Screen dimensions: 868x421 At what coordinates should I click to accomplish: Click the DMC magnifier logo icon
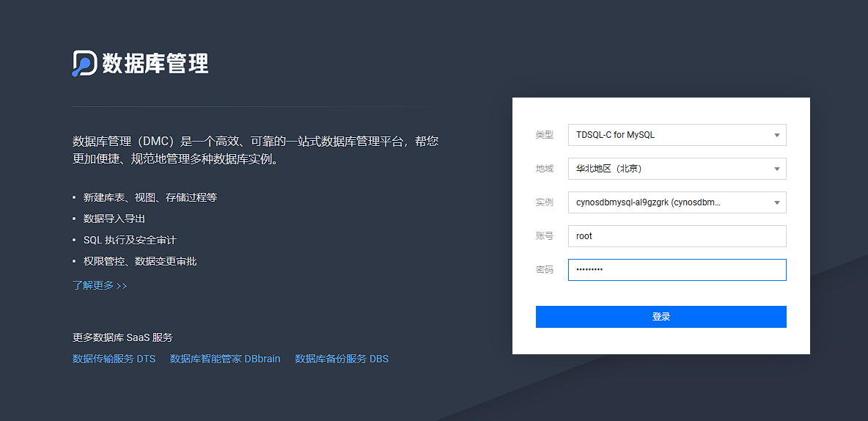[x=84, y=63]
